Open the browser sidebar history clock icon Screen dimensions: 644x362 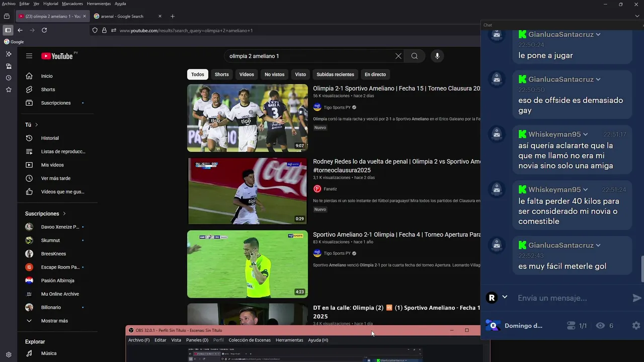pyautogui.click(x=9, y=78)
